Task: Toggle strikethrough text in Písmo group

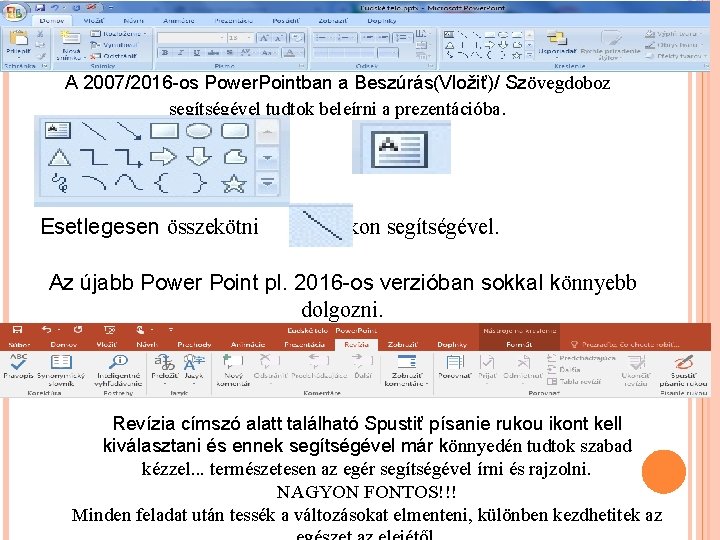Action: click(213, 53)
